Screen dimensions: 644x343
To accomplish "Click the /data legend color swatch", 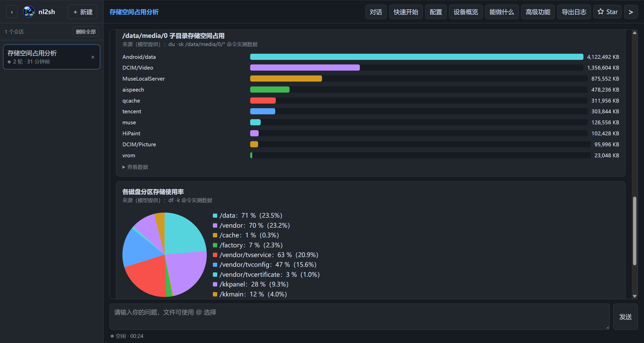I will click(x=215, y=216).
